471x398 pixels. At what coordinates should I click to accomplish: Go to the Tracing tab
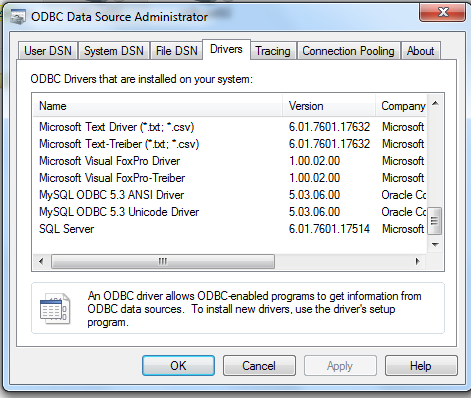click(273, 51)
